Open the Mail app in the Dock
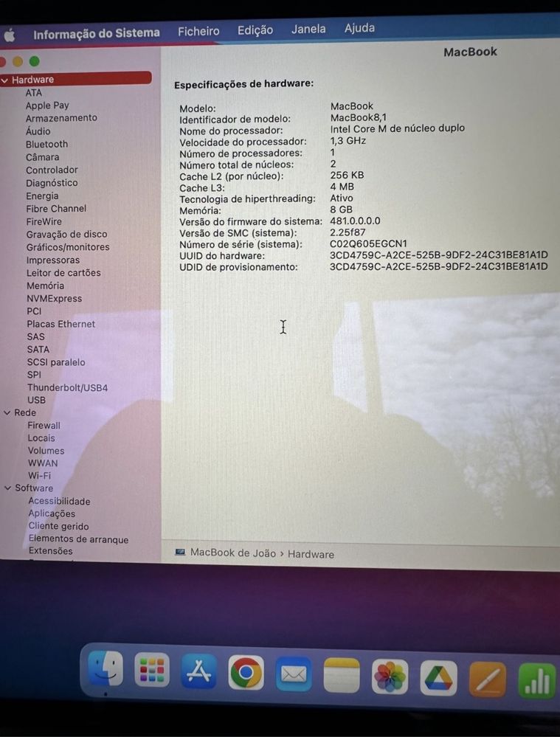 [x=294, y=674]
